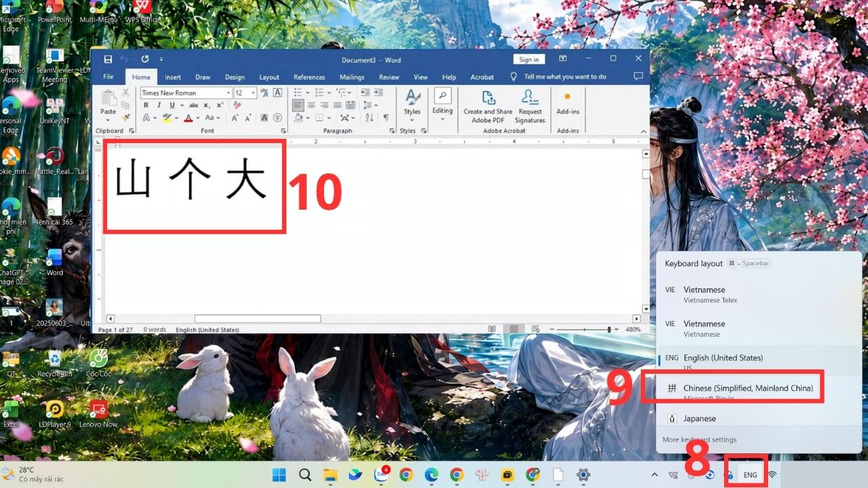Toggle Superscript formatting

(218, 105)
